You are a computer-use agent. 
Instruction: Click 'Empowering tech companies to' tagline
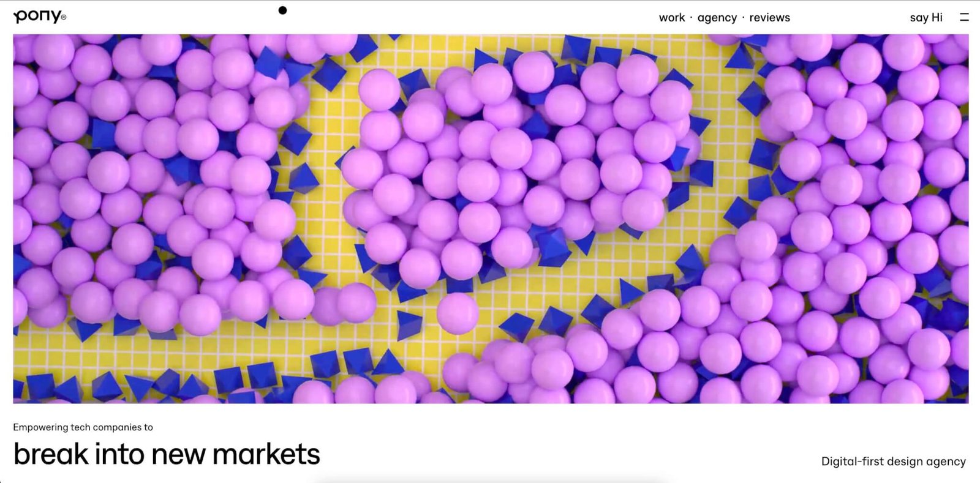[83, 427]
